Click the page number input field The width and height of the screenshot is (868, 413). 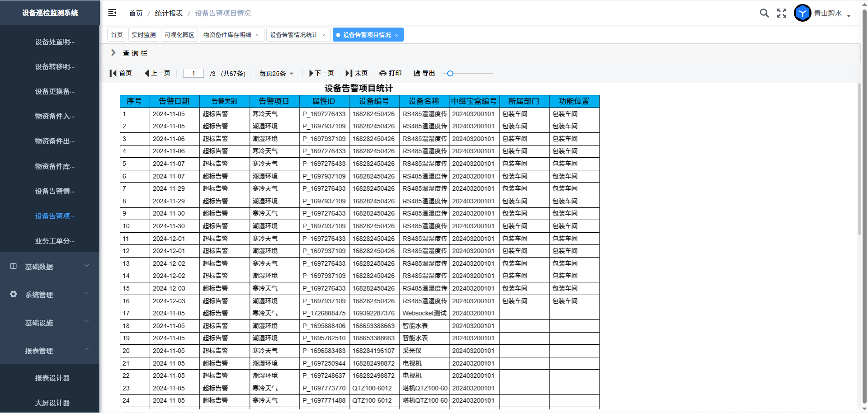tap(193, 73)
